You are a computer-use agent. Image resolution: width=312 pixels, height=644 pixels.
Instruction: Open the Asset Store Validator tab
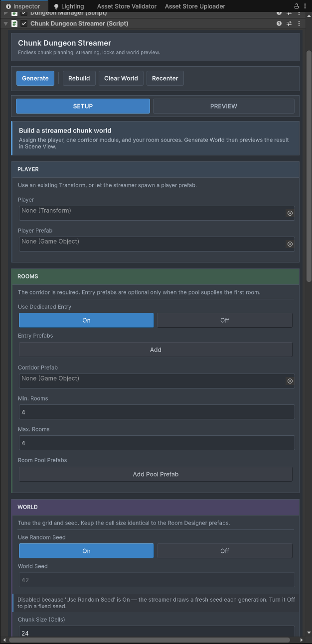point(127,6)
